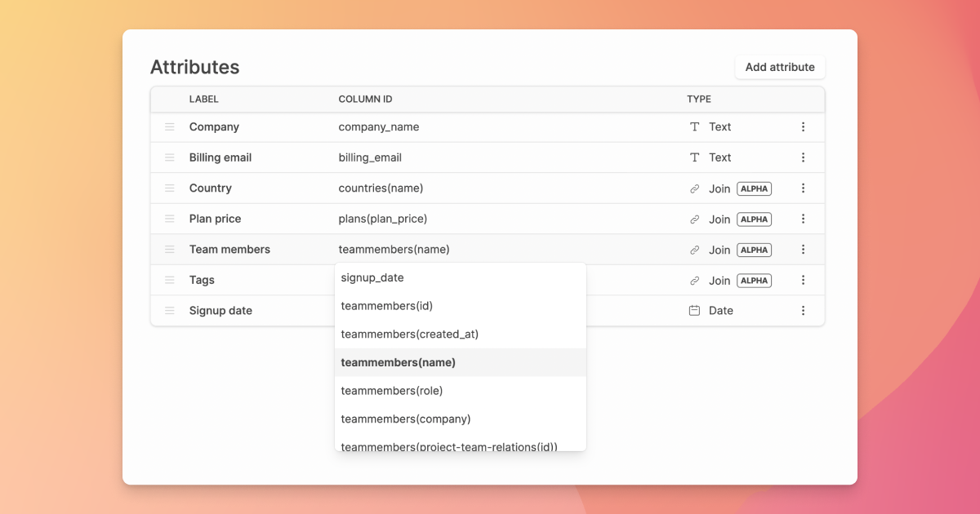This screenshot has width=980, height=514.
Task: Click the TYPE column header
Action: pos(699,100)
